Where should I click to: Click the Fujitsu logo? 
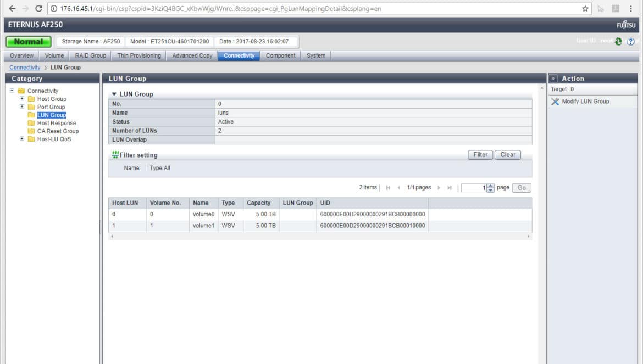click(x=626, y=25)
